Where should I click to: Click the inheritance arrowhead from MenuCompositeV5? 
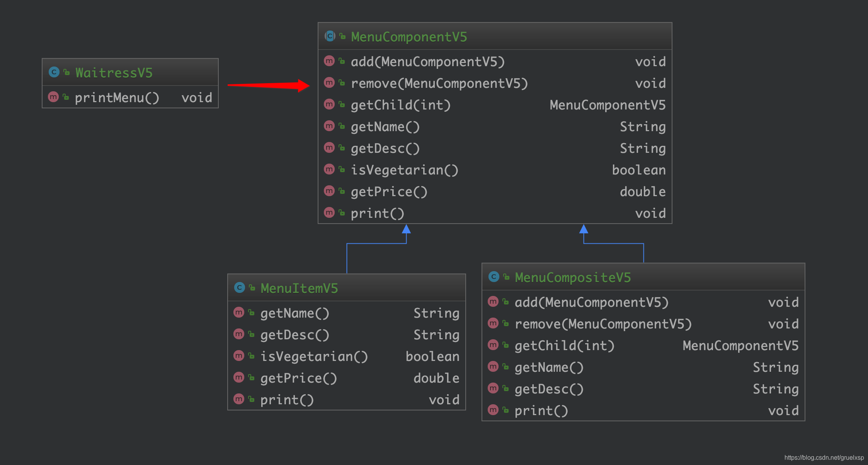coord(584,229)
